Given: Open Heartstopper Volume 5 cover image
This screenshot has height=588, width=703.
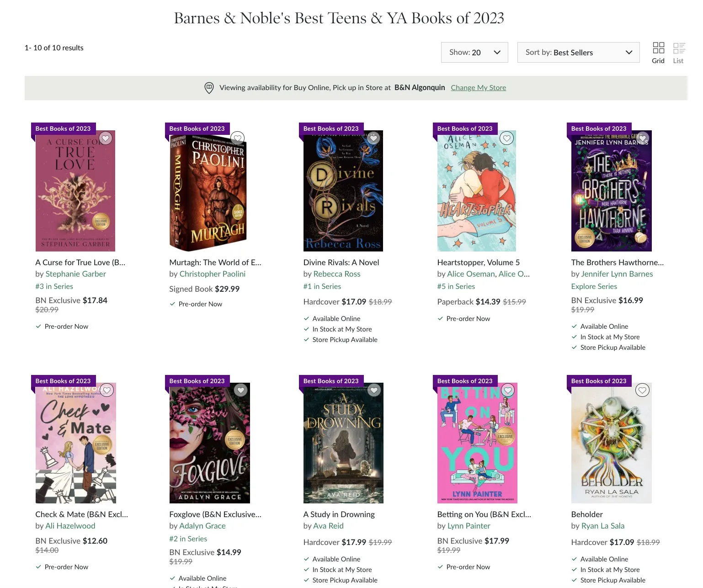Looking at the screenshot, I should coord(477,191).
